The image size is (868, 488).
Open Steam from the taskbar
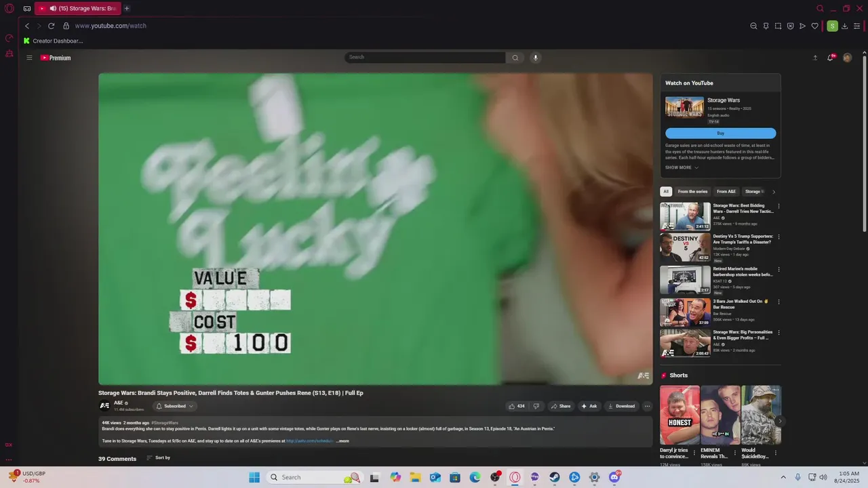tap(555, 477)
